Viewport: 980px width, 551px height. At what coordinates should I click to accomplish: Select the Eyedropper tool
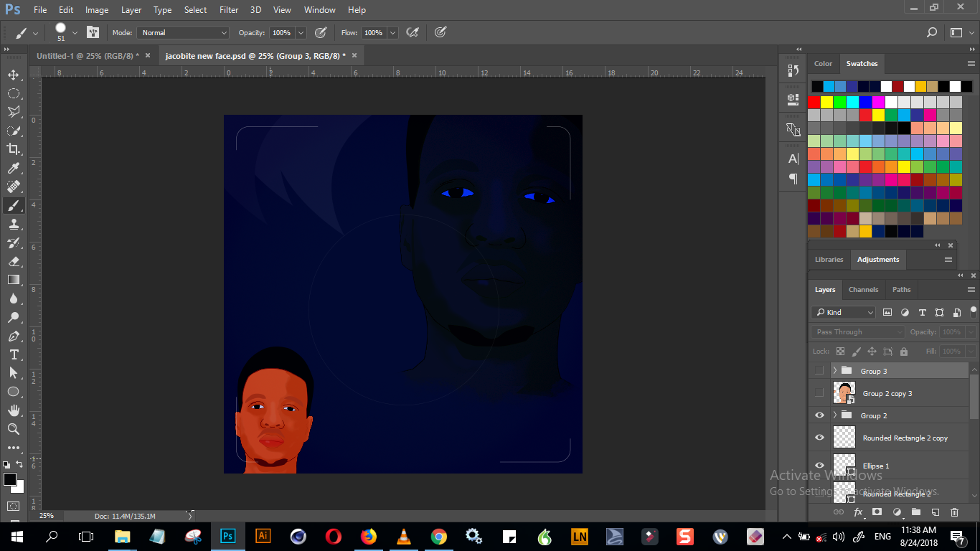point(13,168)
